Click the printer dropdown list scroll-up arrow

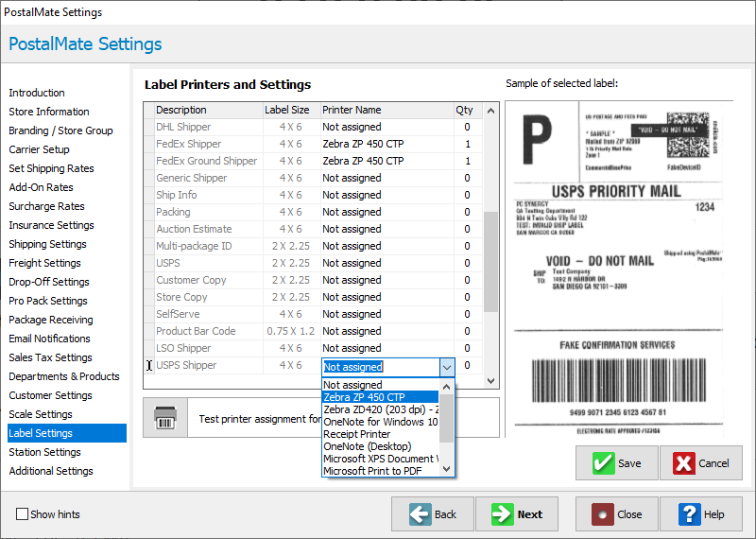click(x=446, y=387)
